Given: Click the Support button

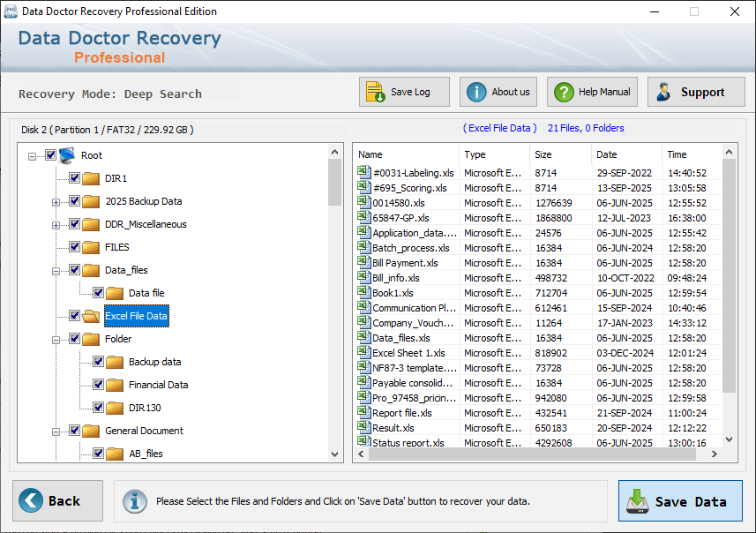Looking at the screenshot, I should 696,92.
